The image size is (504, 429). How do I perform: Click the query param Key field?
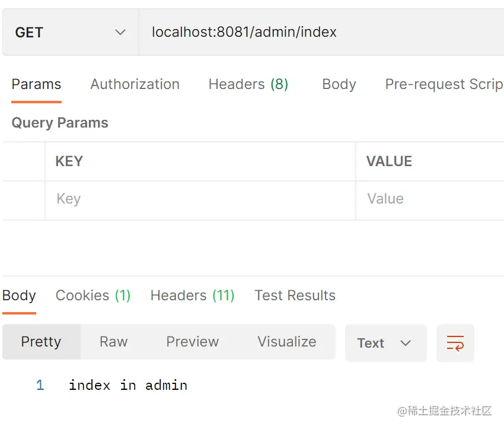tap(199, 199)
